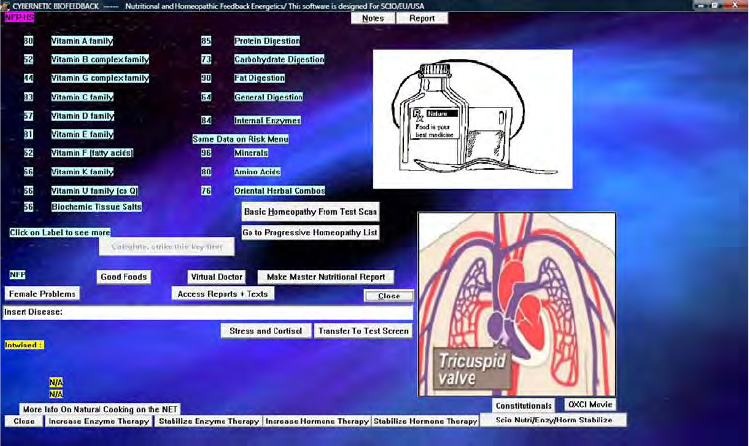The height and width of the screenshot is (446, 749).
Task: Click the Protein Digestion label
Action: [266, 41]
